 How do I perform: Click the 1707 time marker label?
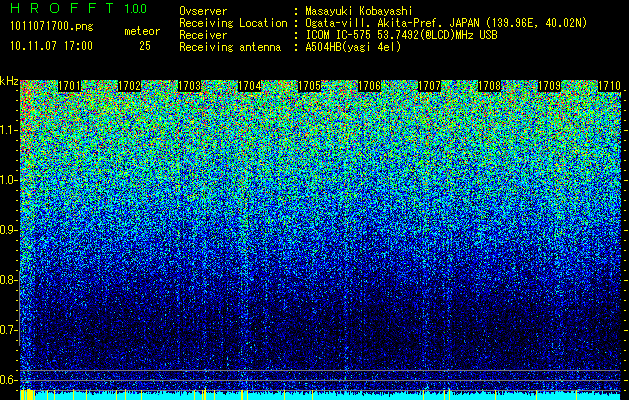(x=429, y=86)
